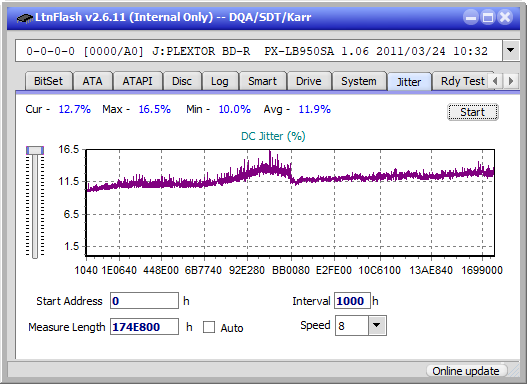Switch to the BitSet tab

point(48,81)
